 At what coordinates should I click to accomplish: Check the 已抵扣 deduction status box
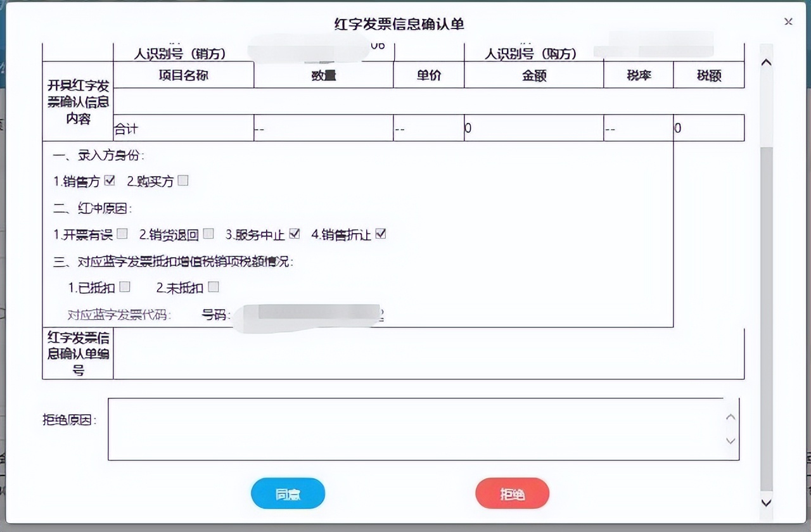pos(125,286)
